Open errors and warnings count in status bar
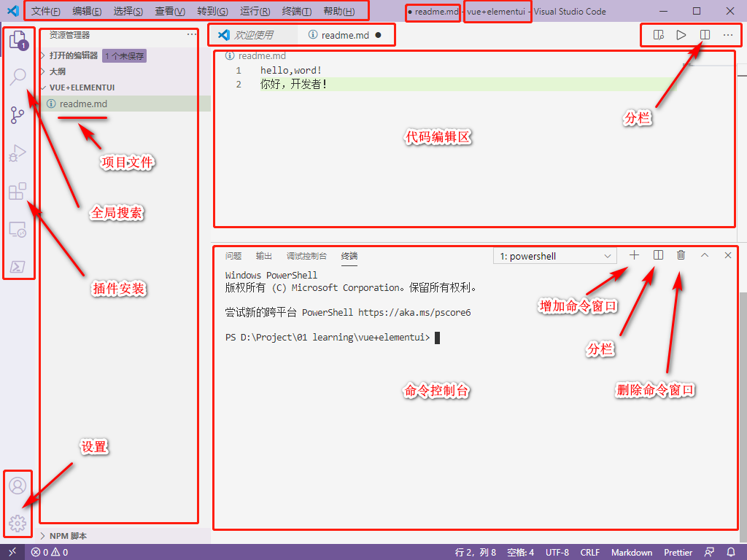Viewport: 747px width, 560px height. [50, 553]
